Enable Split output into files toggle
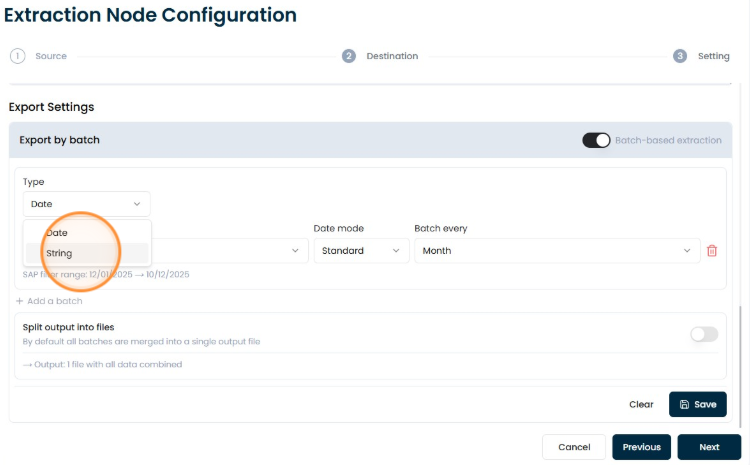750x465 pixels. point(704,334)
